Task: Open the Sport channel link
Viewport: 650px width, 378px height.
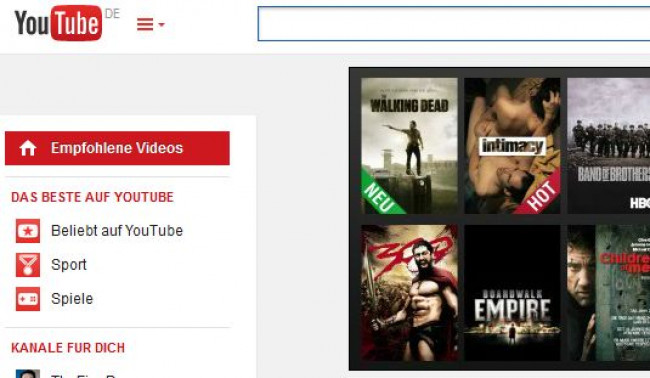Action: [x=69, y=265]
